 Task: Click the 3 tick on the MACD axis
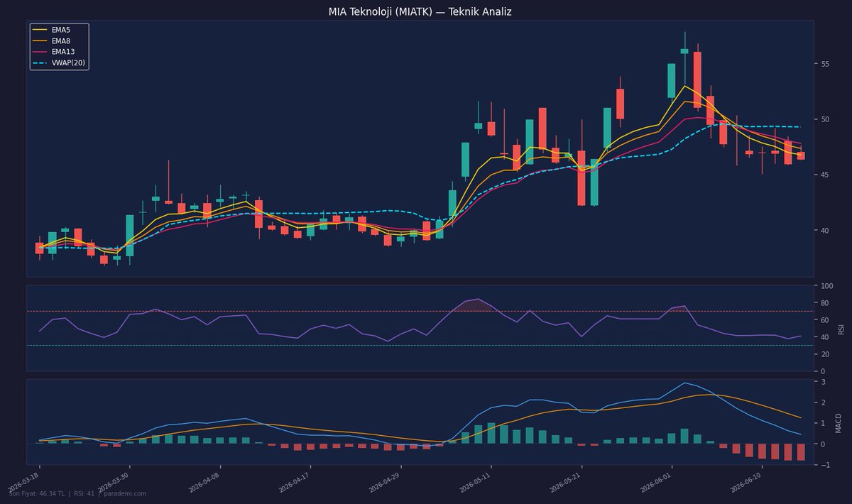pos(822,382)
